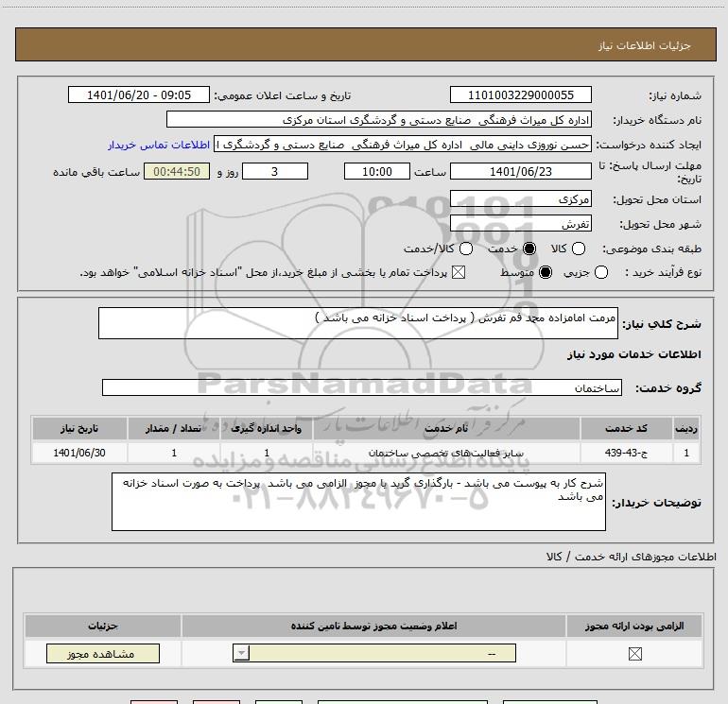
Task: Click the remaining days field showing 3
Action: point(275,171)
